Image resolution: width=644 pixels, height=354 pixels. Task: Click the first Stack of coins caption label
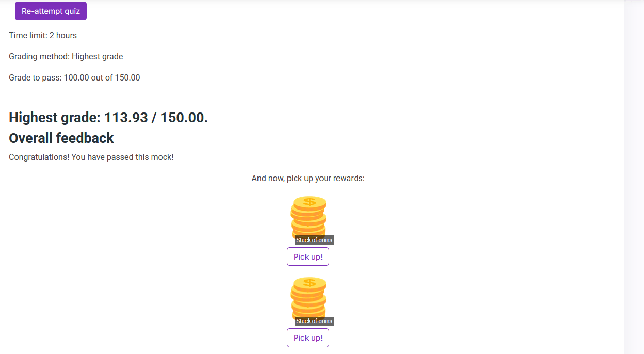(314, 240)
